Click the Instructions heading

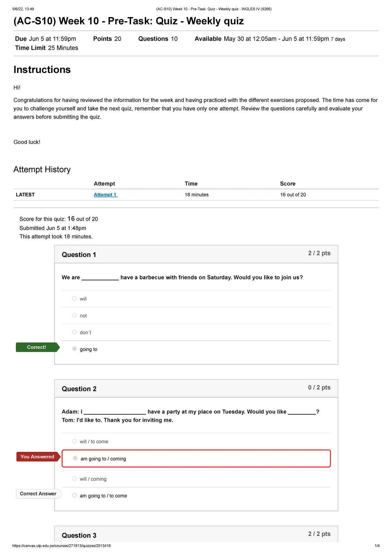(42, 70)
